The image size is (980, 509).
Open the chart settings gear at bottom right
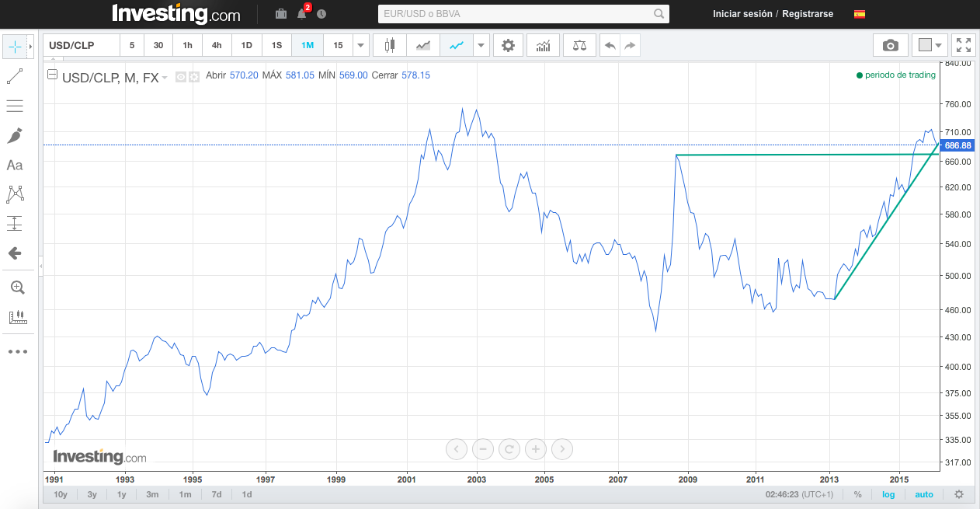(958, 494)
